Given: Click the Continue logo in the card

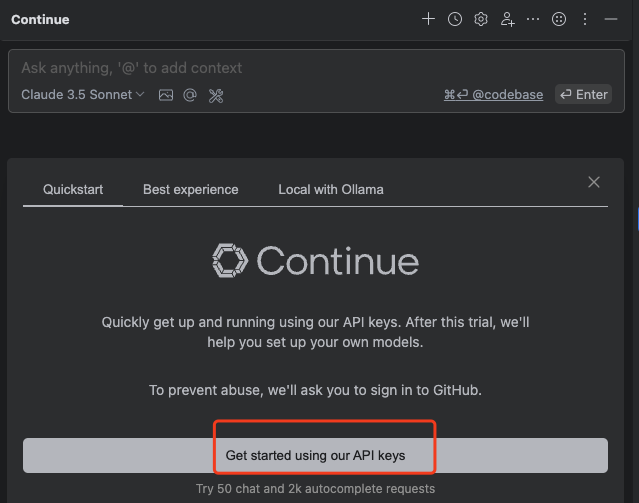Looking at the screenshot, I should (315, 261).
